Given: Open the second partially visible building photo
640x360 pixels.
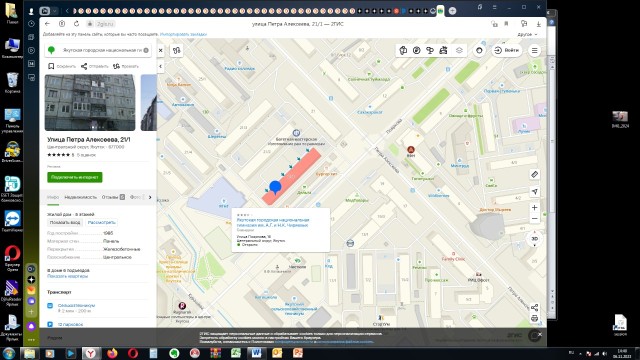Looking at the screenshot, I should (x=149, y=102).
